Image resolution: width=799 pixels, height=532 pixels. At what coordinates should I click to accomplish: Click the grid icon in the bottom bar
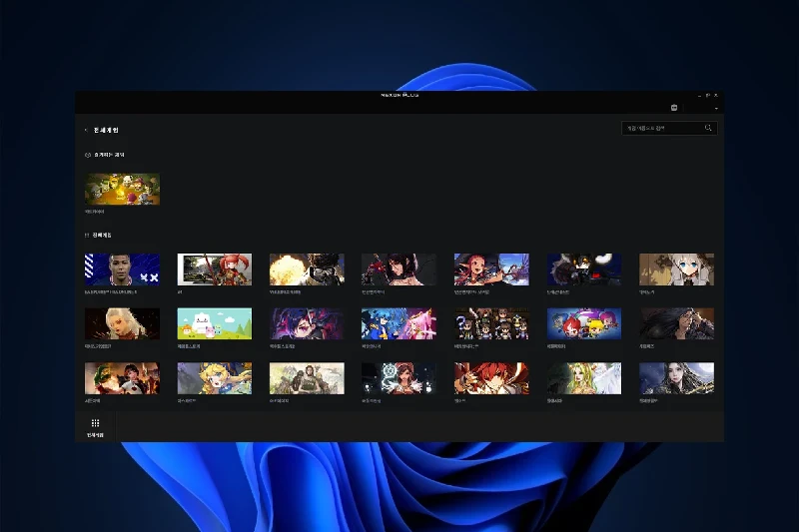tap(95, 423)
